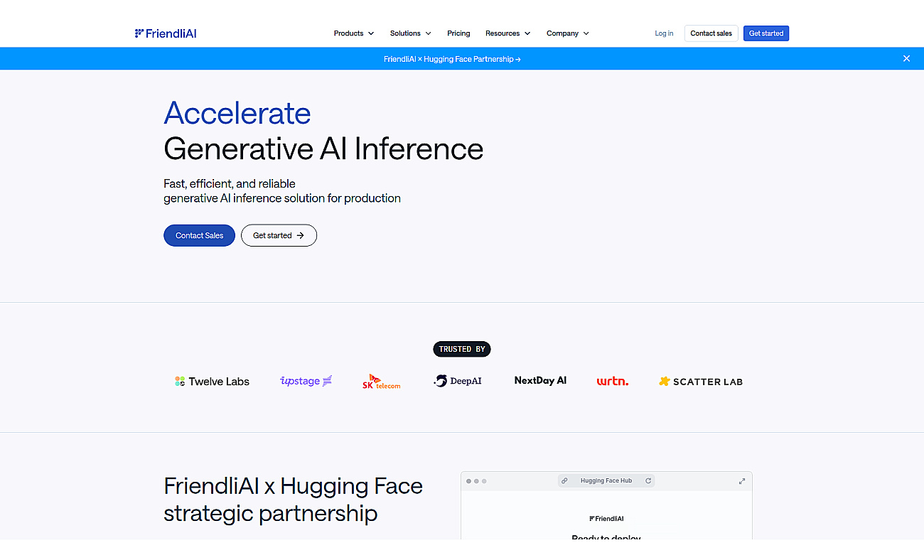The height and width of the screenshot is (560, 924).
Task: Click the wrtn. logo
Action: click(612, 382)
